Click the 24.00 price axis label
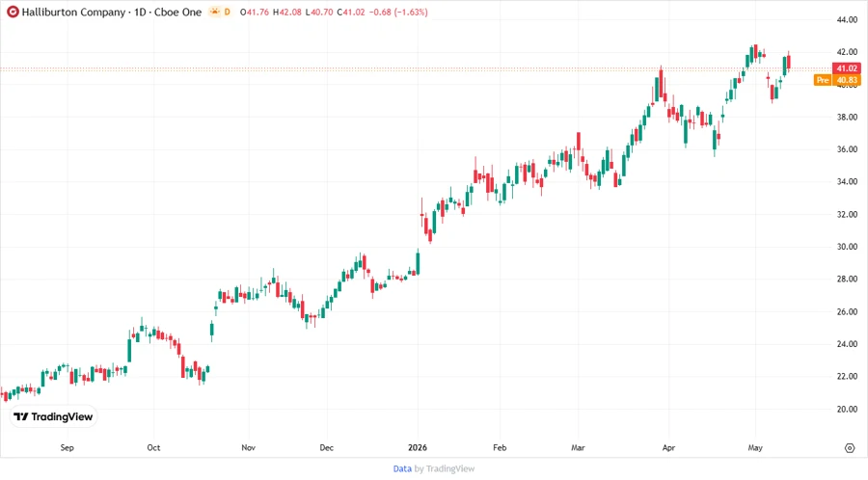This screenshot has width=868, height=480. (x=847, y=344)
